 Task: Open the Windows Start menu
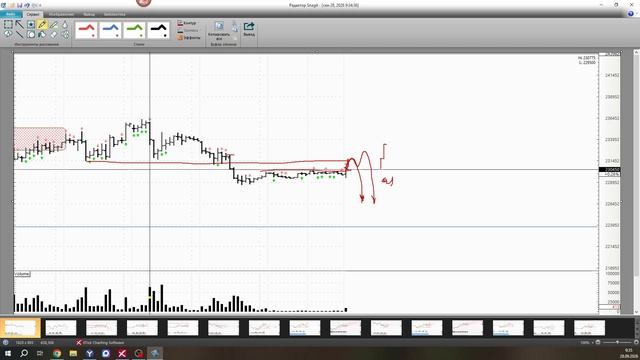point(8,353)
